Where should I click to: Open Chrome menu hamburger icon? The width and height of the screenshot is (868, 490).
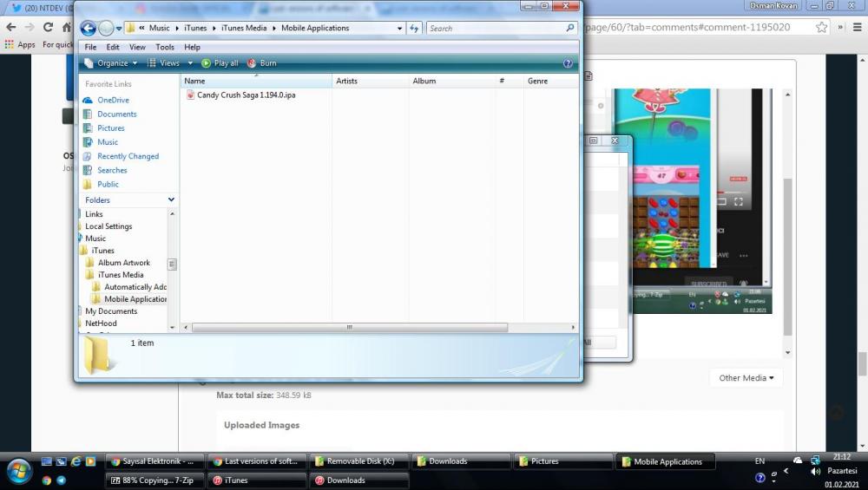pos(858,27)
